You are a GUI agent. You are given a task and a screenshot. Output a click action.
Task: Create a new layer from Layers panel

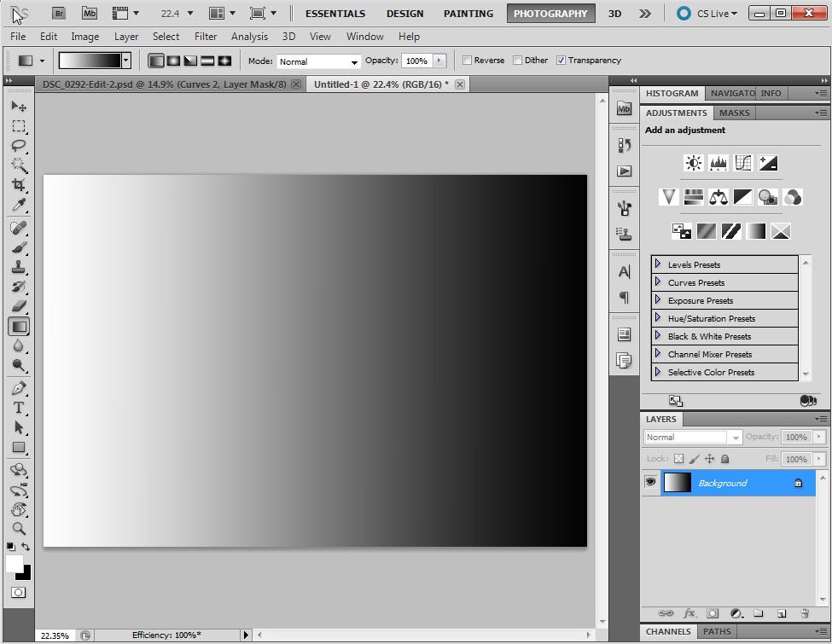[781, 613]
